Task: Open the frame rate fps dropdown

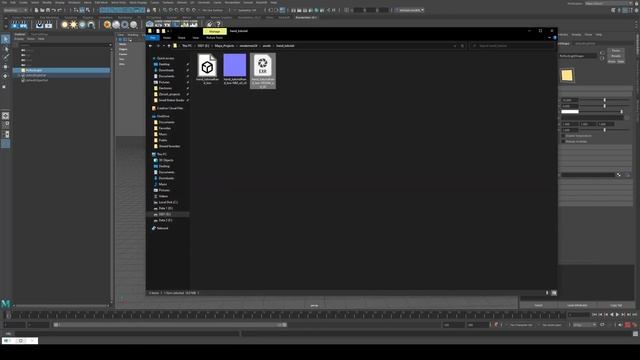Action: (x=584, y=325)
